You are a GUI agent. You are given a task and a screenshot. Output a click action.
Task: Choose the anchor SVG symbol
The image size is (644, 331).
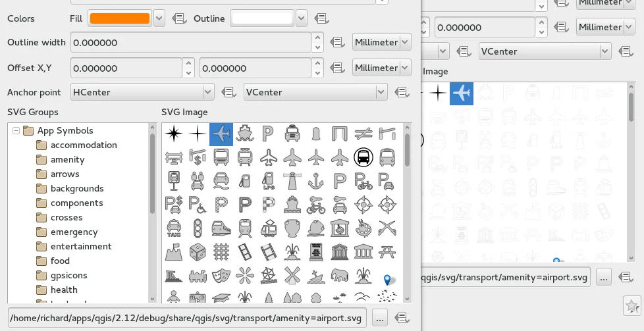click(317, 180)
